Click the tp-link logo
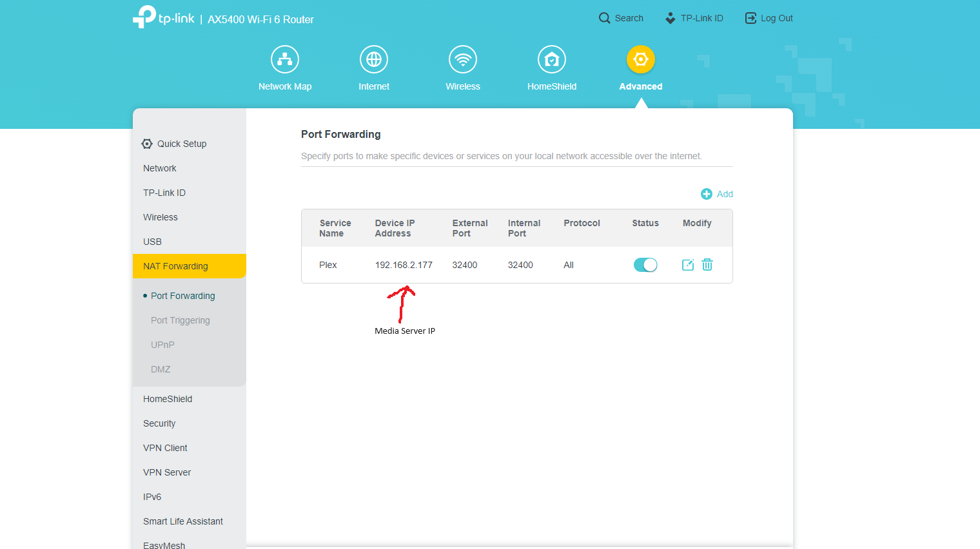Screen dimensions: 980x549 (x=163, y=17)
